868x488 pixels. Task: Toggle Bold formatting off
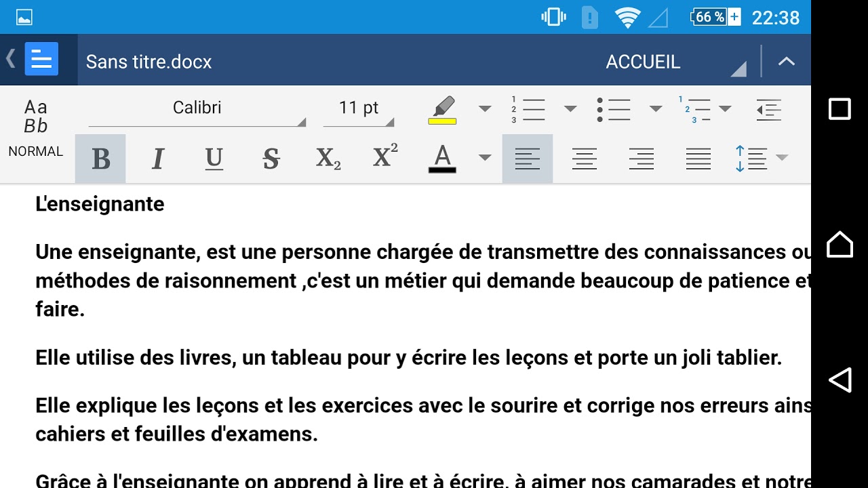click(100, 159)
